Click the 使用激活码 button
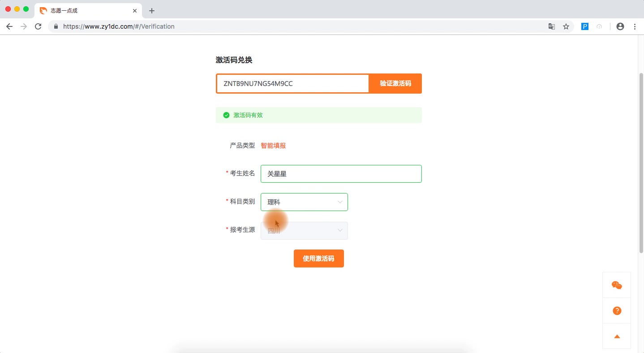644x353 pixels. click(319, 258)
